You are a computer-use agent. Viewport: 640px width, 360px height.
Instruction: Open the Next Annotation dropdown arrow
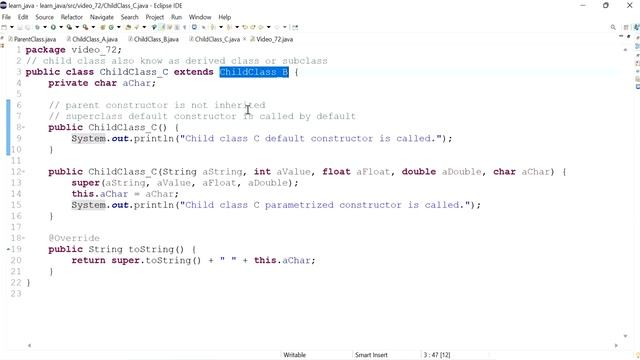[221, 27]
